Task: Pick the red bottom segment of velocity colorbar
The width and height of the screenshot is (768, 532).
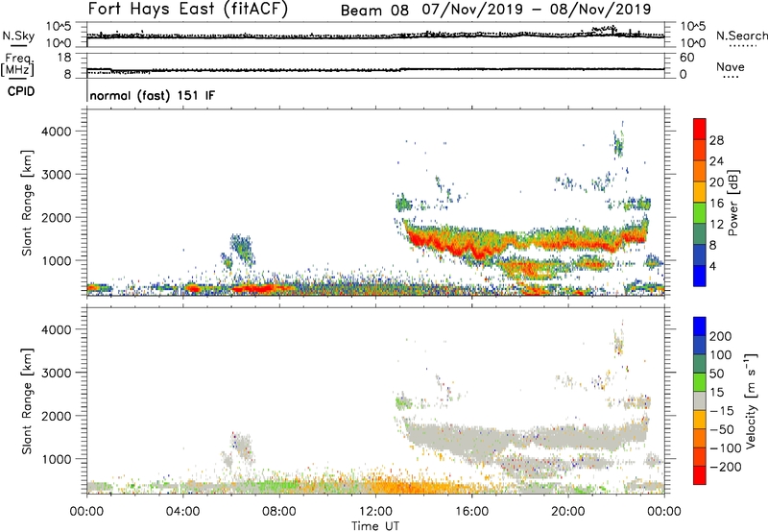Action: point(700,475)
